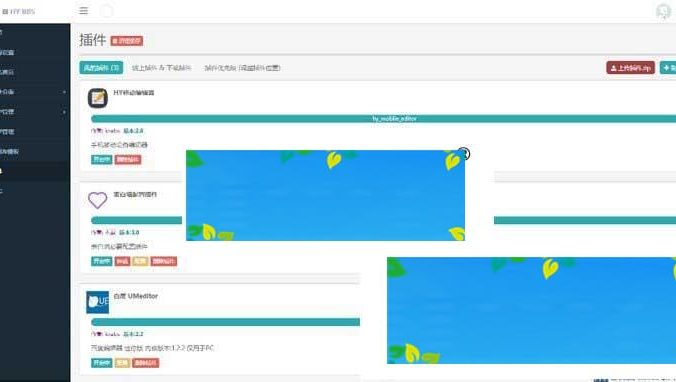Expand the second sidebar item with an arrow
Viewport: 676px width, 382px height.
pos(34,112)
